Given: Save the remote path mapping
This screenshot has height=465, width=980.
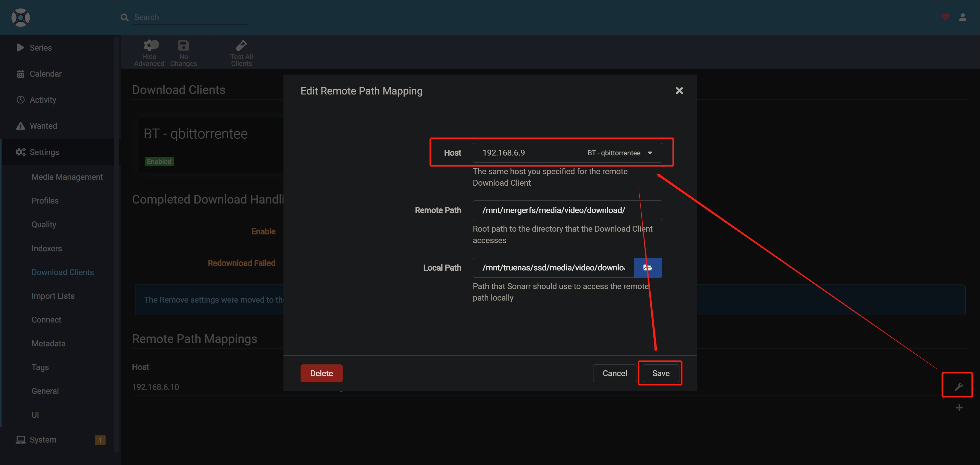Looking at the screenshot, I should click(x=660, y=373).
